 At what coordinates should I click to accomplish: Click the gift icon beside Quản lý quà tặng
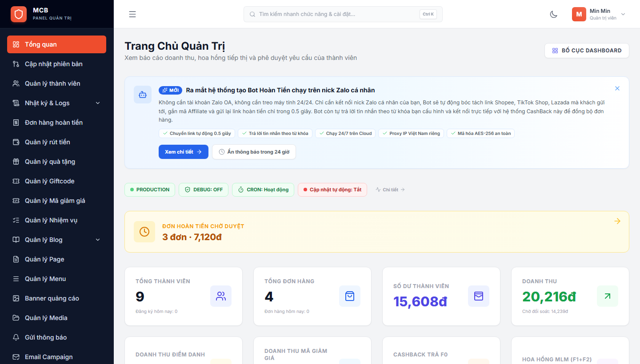[x=16, y=162]
